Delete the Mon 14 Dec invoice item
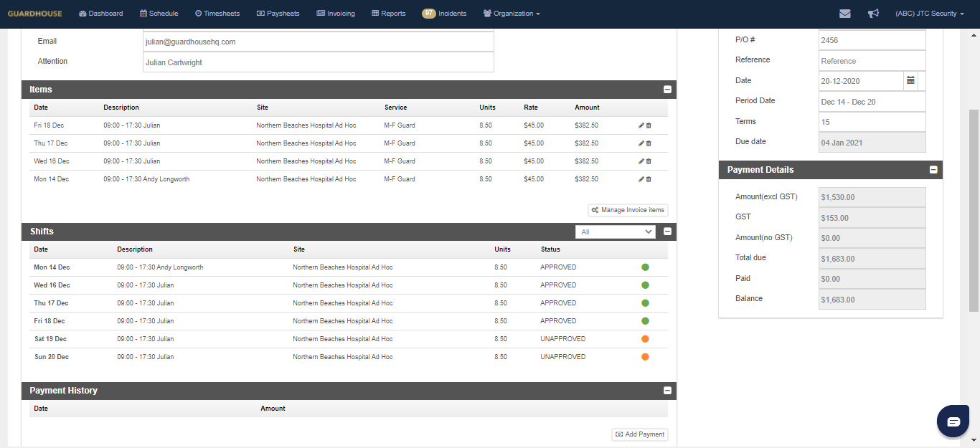Screen dimensions: 980x448 pyautogui.click(x=649, y=179)
